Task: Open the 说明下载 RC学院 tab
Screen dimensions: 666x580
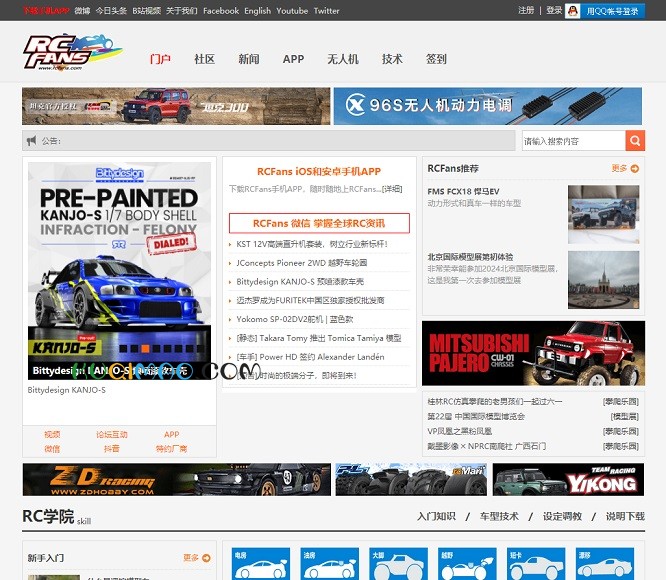Action: click(x=625, y=516)
